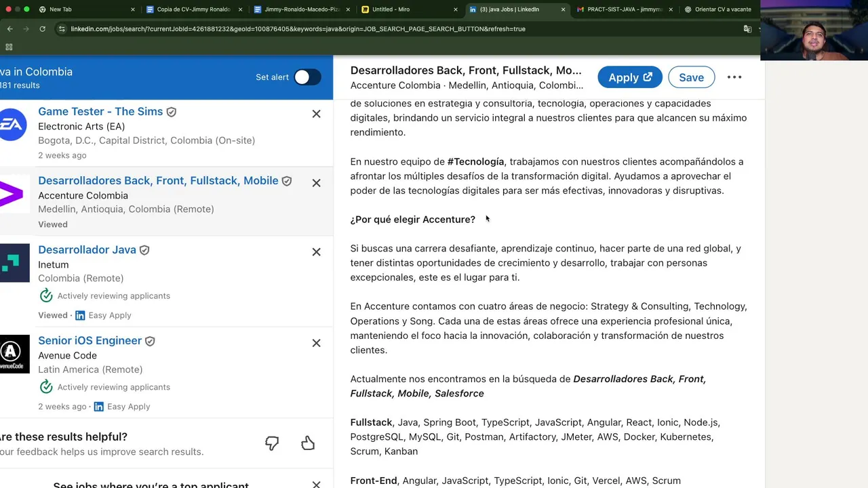The width and height of the screenshot is (868, 488).
Task: Click the Apply button
Action: coord(630,77)
